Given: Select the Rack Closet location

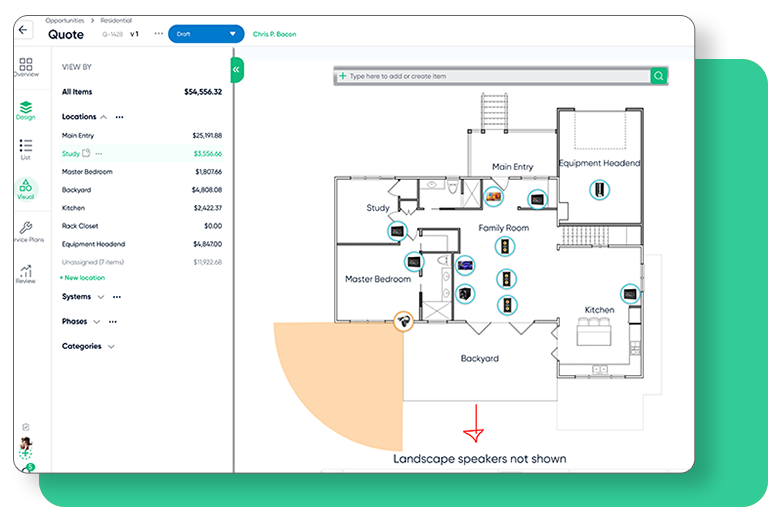Looking at the screenshot, I should [x=142, y=226].
